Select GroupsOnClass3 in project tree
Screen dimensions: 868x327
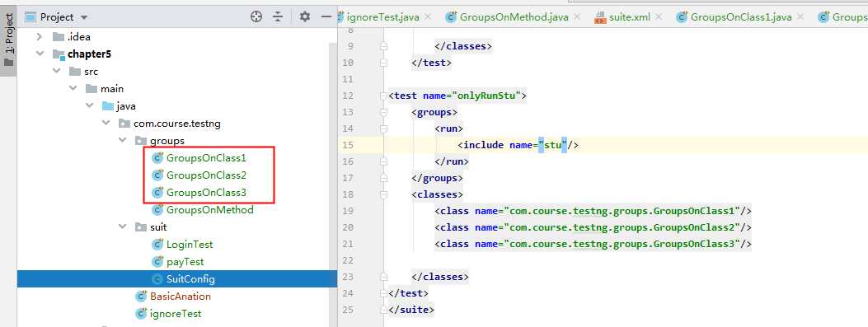[206, 193]
